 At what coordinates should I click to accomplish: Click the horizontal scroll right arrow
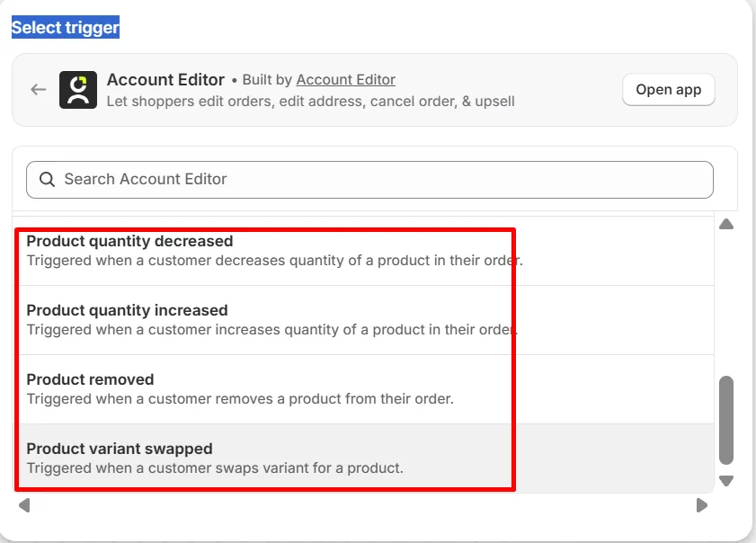pos(702,505)
